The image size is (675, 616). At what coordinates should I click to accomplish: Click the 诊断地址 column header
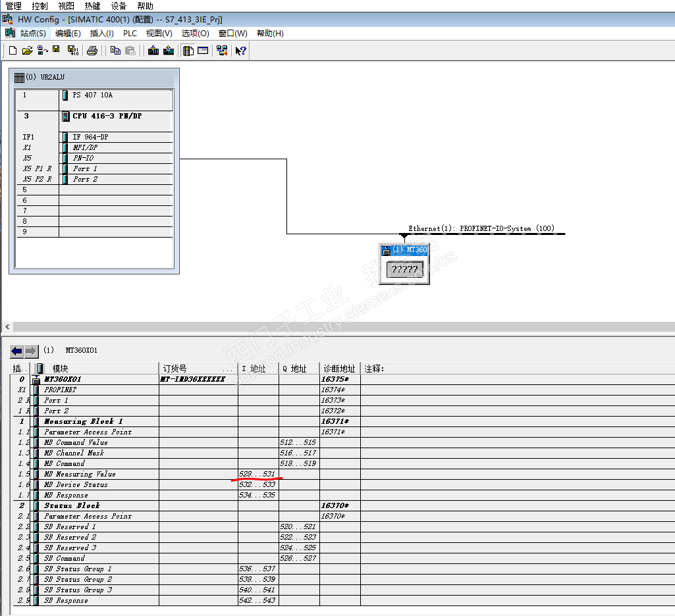(x=340, y=369)
